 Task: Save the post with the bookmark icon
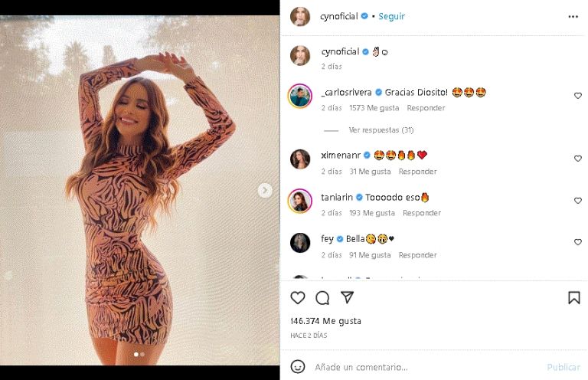tap(573, 298)
